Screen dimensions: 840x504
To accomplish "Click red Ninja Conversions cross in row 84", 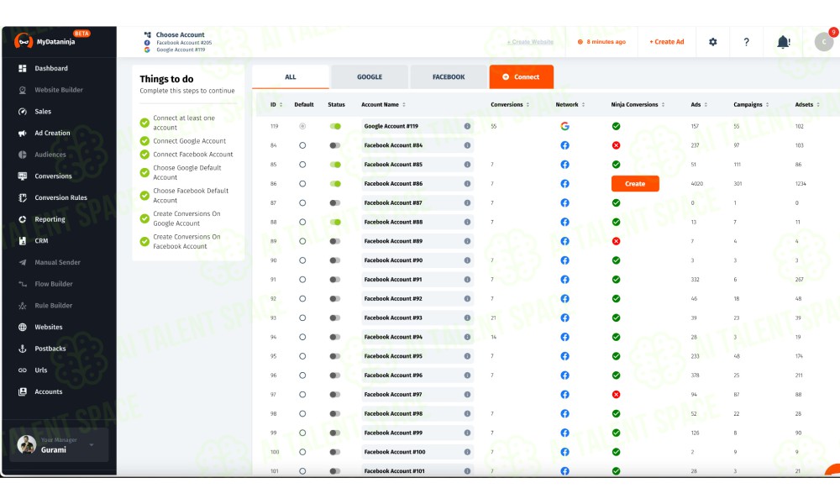I will click(616, 145).
